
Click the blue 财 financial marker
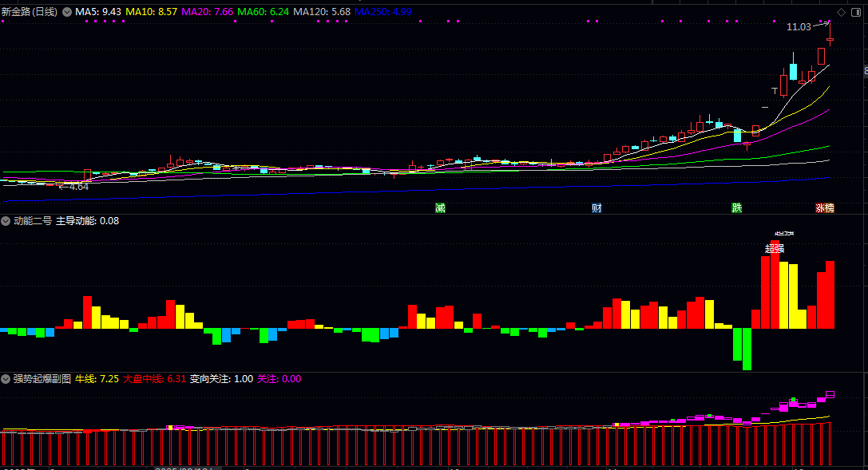click(597, 208)
